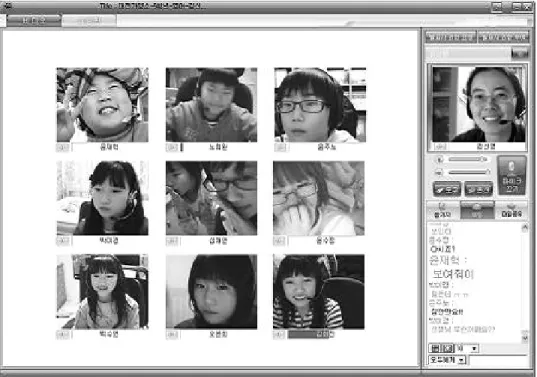Turn off the mic with the 마이크 끄기 button
The height and width of the screenshot is (377, 537).
pyautogui.click(x=512, y=175)
